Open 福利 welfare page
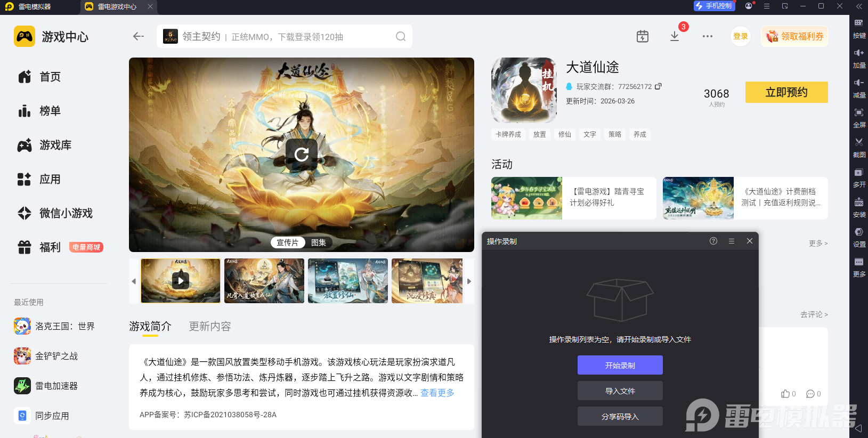Image resolution: width=868 pixels, height=438 pixels. pos(39,247)
